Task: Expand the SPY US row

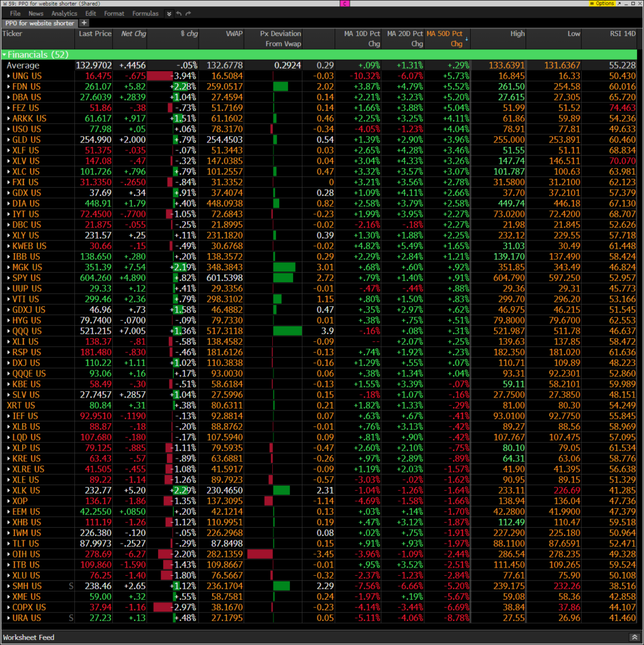Action: pyautogui.click(x=8, y=278)
